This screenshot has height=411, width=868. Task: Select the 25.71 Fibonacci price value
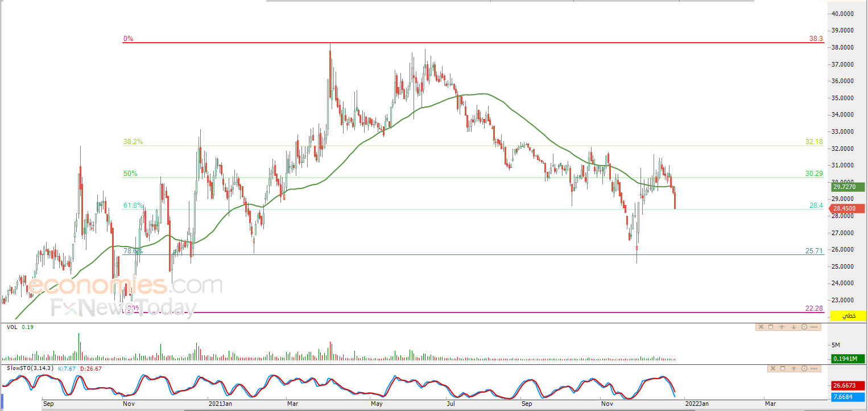pos(815,250)
